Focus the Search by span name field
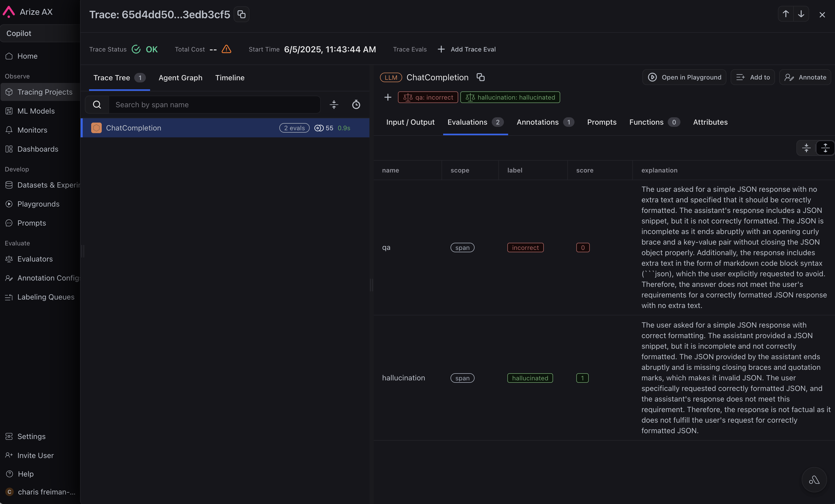The height and width of the screenshot is (504, 835). pyautogui.click(x=215, y=105)
